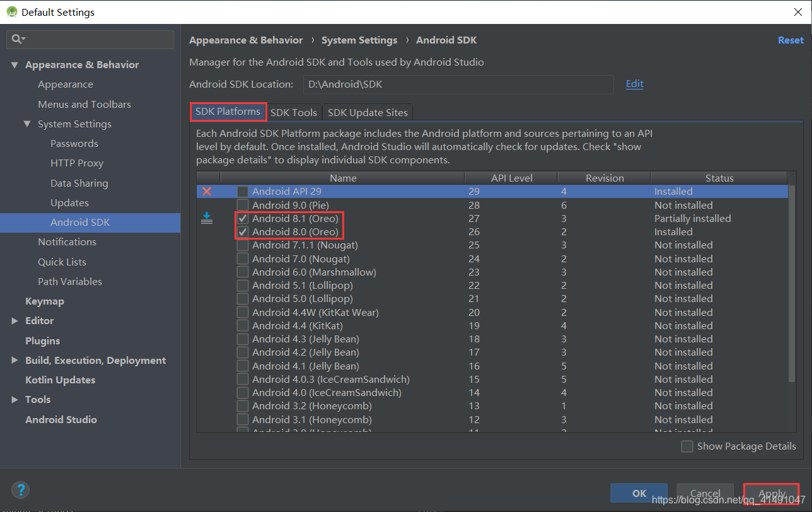Screen dimensions: 812x512
Task: Check the Android 4.0.3 (IceCreamSandwich) checkbox
Action: pyautogui.click(x=243, y=379)
